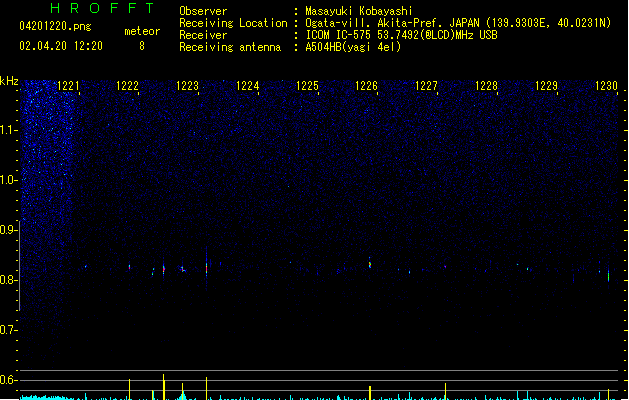The height and width of the screenshot is (400, 629).
Task: Click the 0.6 frequency axis label
Action: coord(8,380)
